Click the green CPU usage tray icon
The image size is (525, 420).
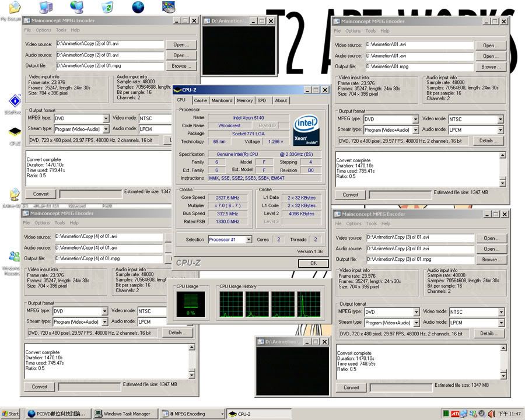coord(446,414)
